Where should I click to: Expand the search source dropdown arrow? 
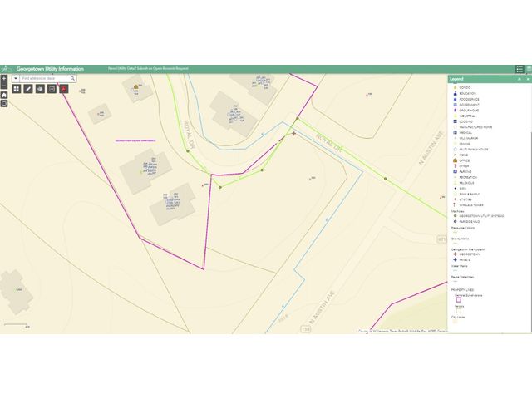(16, 78)
